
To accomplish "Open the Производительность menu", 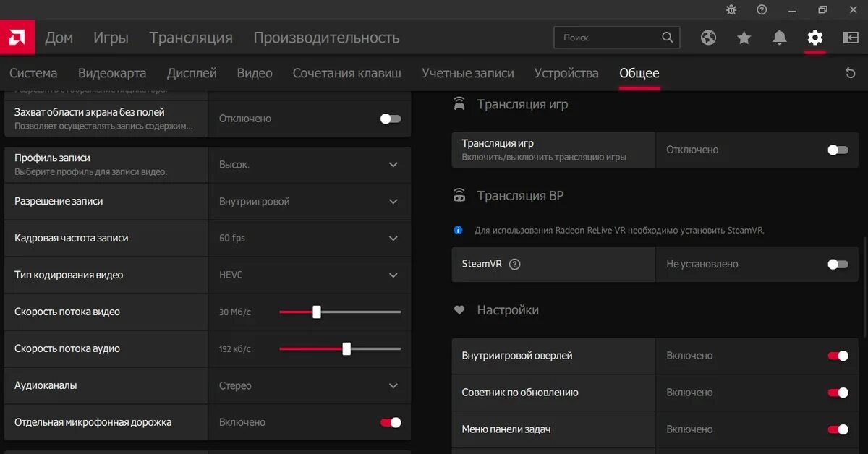I will 326,38.
